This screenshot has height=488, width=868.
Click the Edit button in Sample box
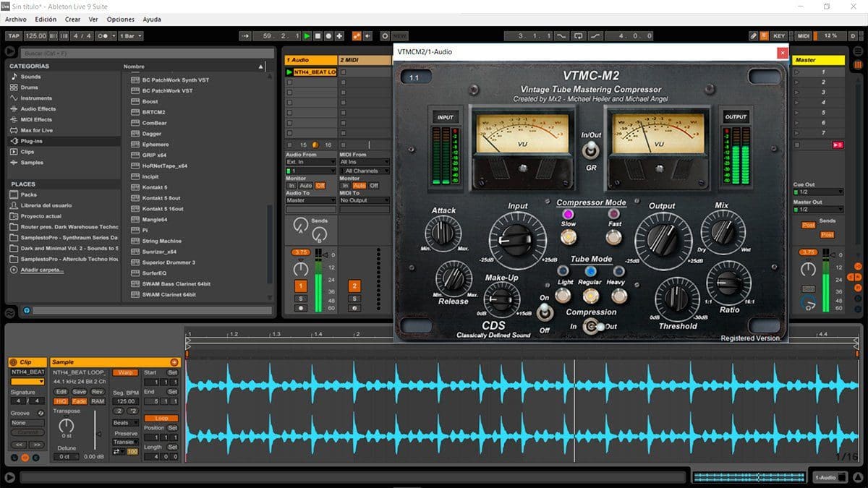(61, 392)
